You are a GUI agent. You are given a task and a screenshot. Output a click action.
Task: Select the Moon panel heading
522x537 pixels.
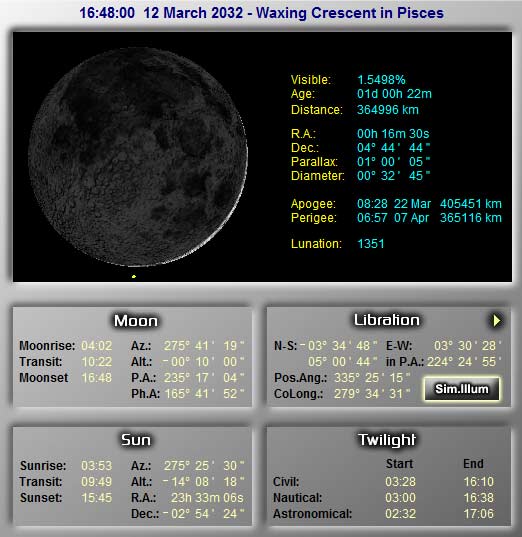[136, 321]
